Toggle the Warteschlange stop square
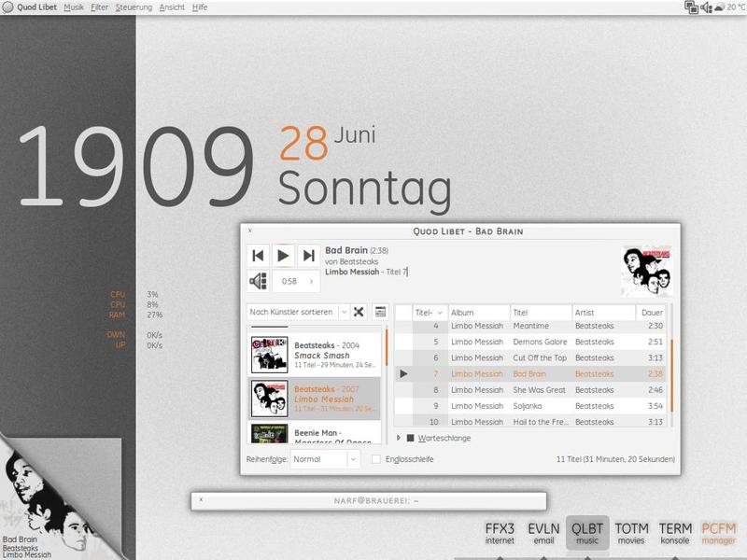Viewport: 747px width, 560px height. tap(410, 438)
